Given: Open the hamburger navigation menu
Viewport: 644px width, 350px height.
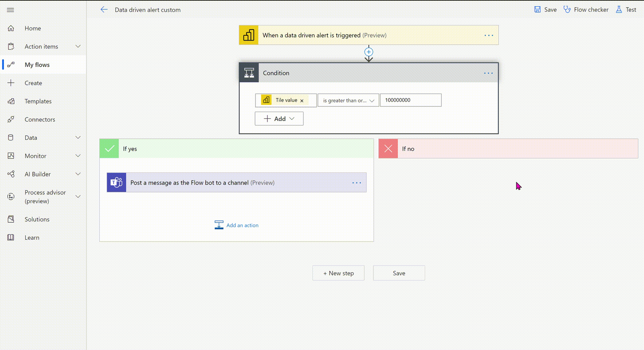Looking at the screenshot, I should (x=10, y=10).
